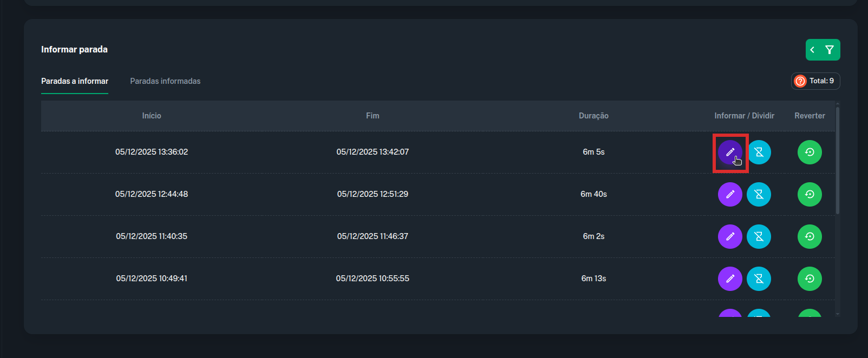Revert the stop starting at 13:36:02

[x=810, y=152]
